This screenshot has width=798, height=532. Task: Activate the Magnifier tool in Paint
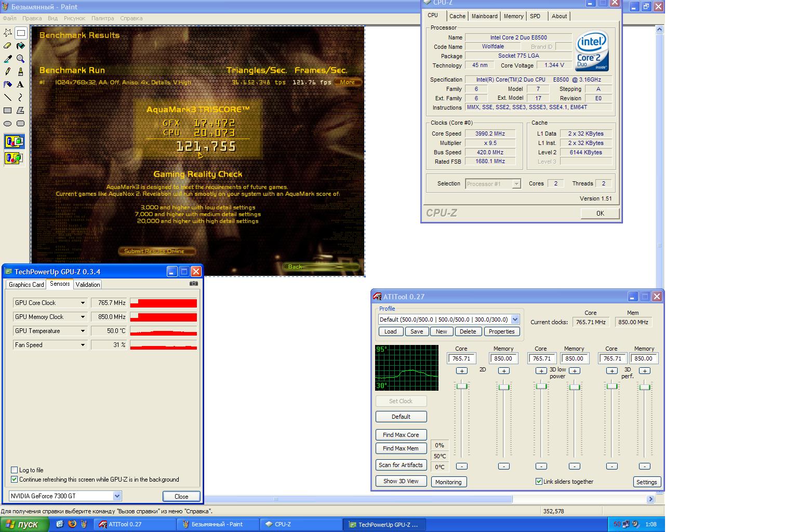click(x=21, y=59)
